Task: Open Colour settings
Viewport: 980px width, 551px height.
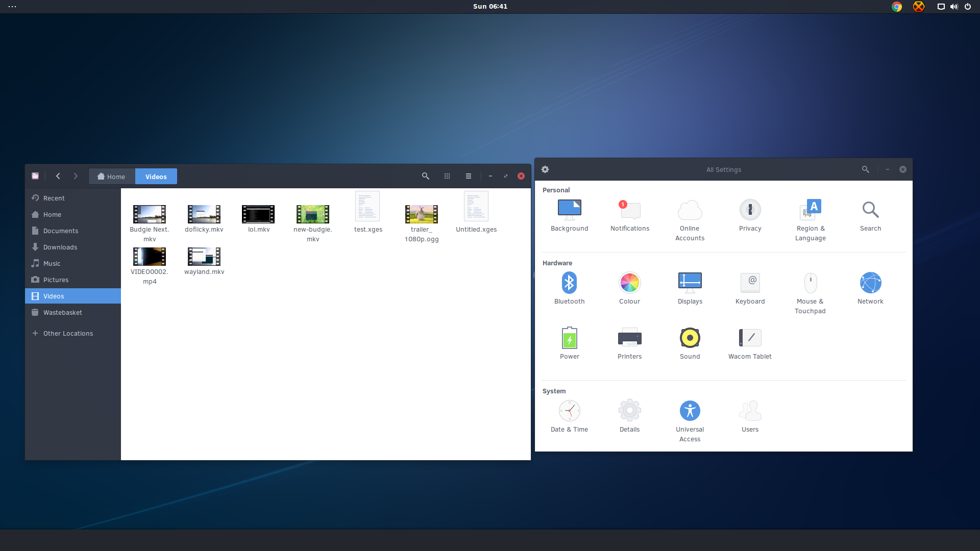Action: 629,289
